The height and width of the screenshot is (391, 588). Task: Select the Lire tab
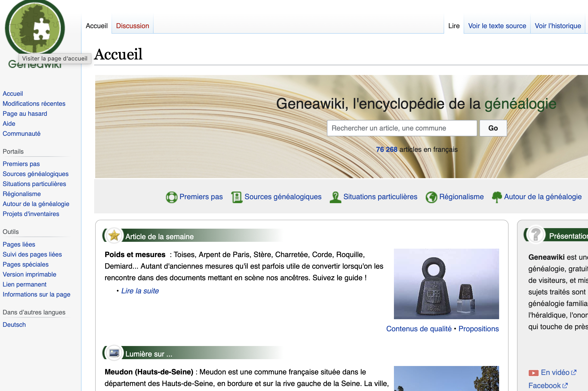pyautogui.click(x=454, y=26)
